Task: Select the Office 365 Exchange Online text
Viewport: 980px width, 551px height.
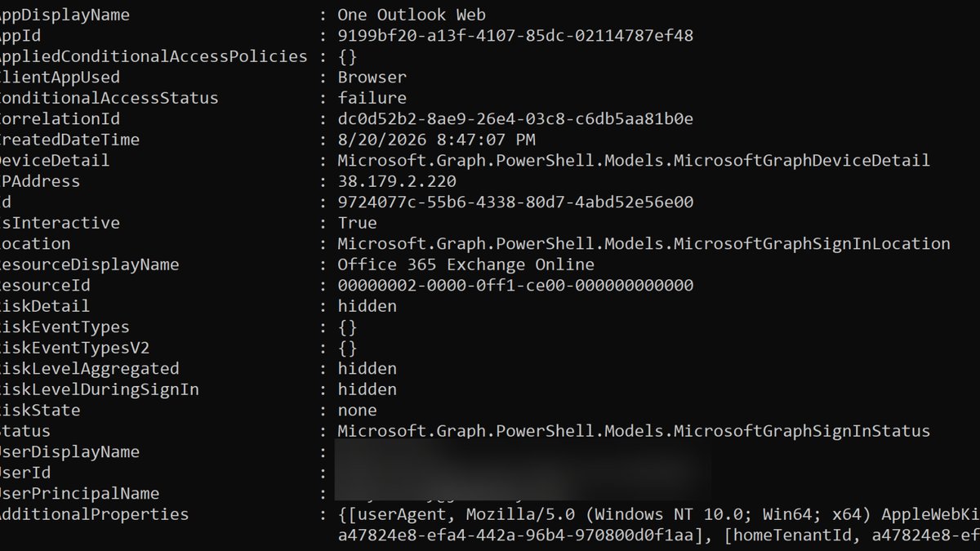Action: click(465, 264)
